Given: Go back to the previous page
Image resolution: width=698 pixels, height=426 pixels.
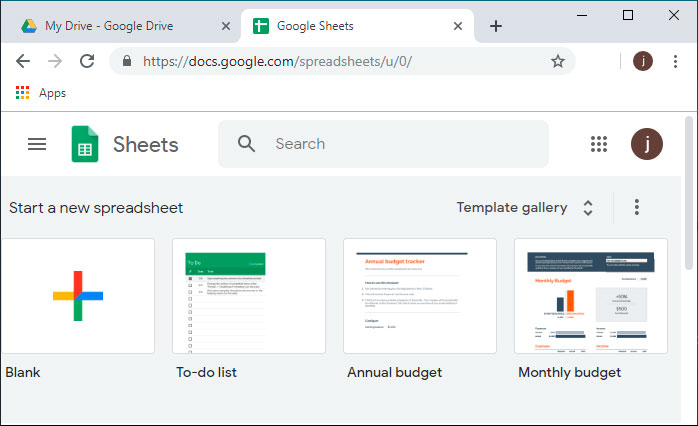Looking at the screenshot, I should pyautogui.click(x=23, y=61).
